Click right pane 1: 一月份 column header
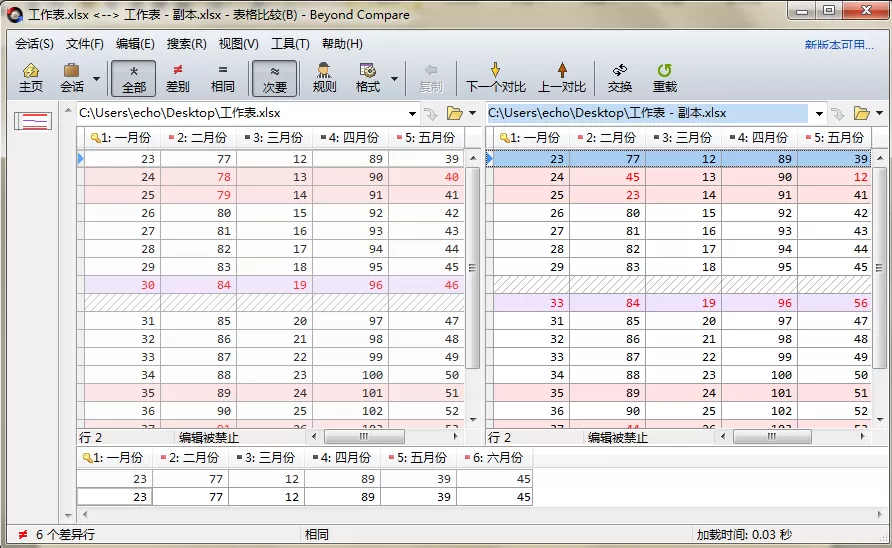 [x=531, y=137]
